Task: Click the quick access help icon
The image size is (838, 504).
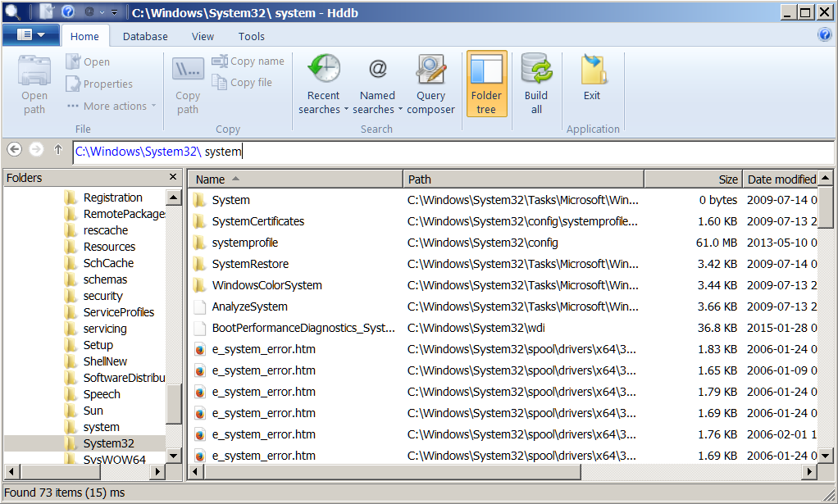Action: [68, 11]
